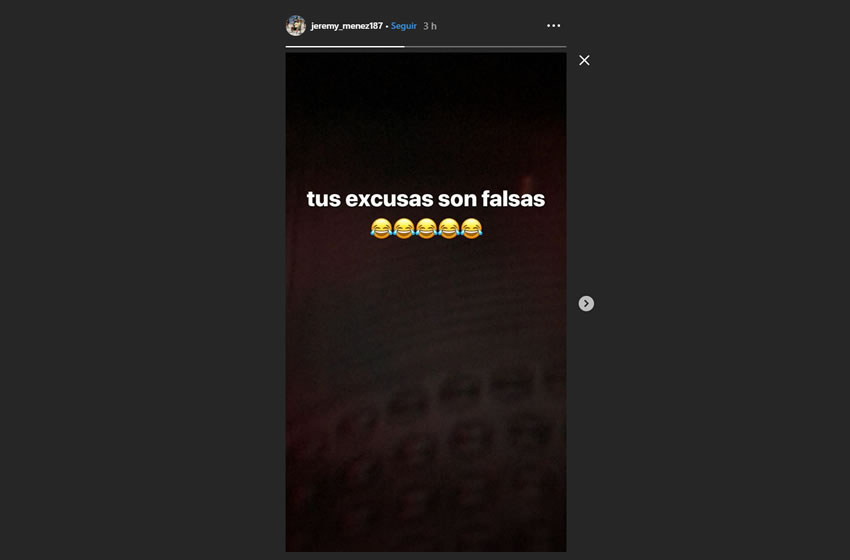Click the filled white part of the story progress bar
This screenshot has width=850, height=560.
[345, 47]
